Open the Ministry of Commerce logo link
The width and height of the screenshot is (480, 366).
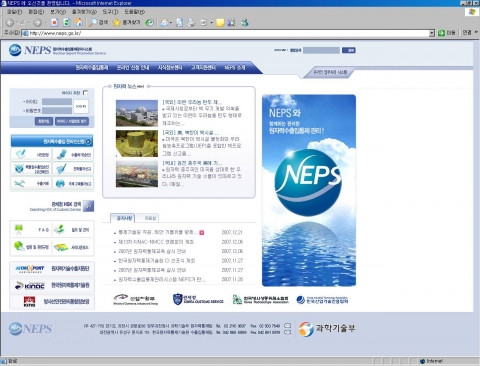click(x=135, y=299)
